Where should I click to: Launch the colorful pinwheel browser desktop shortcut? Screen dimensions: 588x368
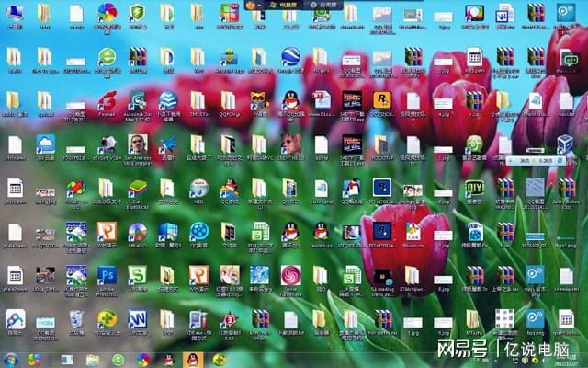pos(107,13)
